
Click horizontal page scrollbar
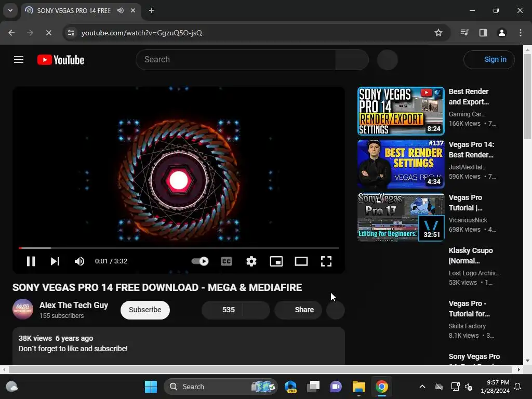coord(260,369)
